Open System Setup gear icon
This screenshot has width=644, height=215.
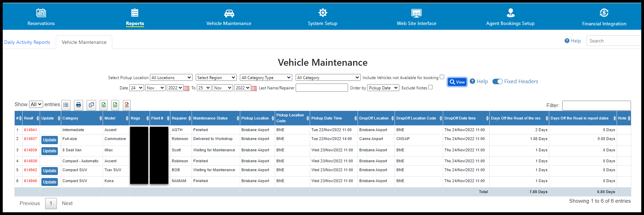323,13
